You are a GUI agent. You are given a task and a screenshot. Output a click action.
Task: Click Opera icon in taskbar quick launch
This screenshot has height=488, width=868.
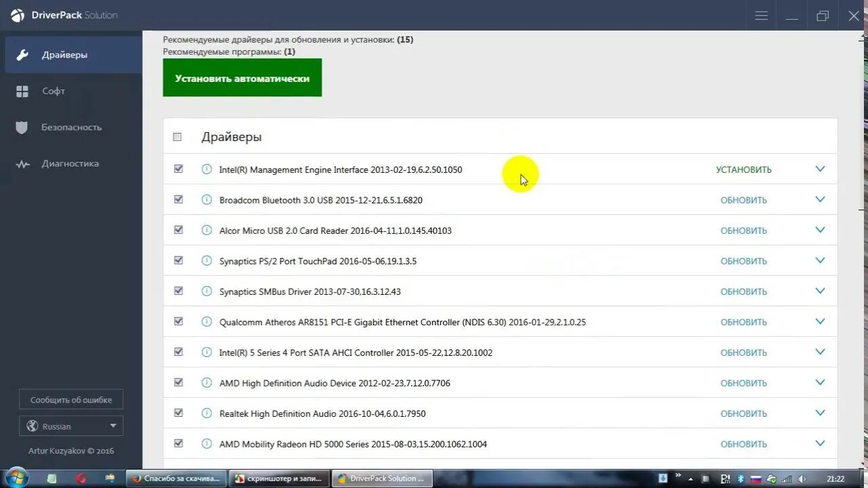click(81, 479)
